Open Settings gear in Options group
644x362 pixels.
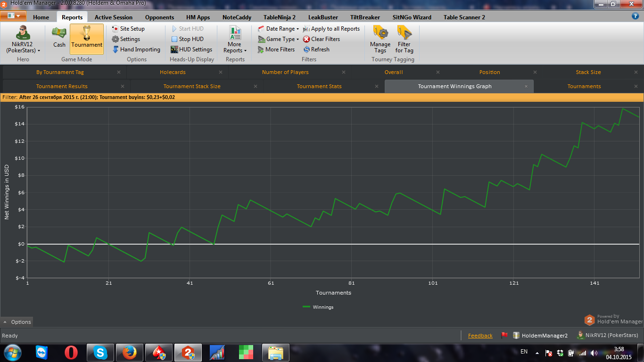(126, 39)
